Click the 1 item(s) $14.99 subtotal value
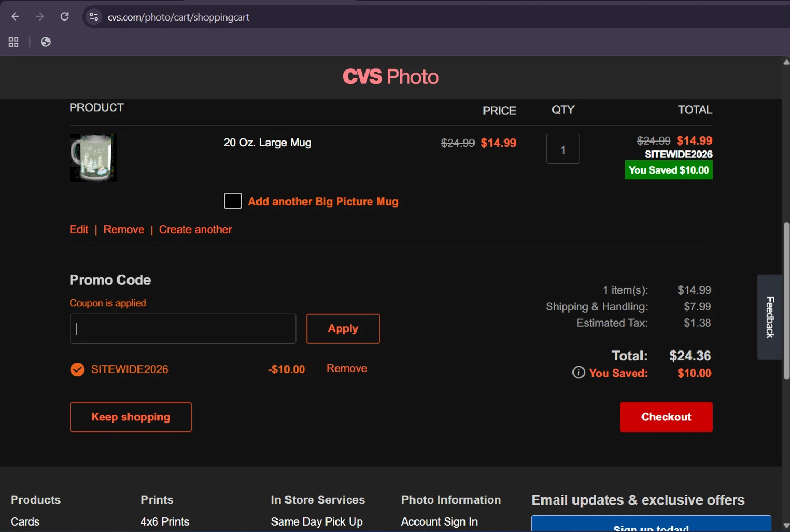This screenshot has width=790, height=532. tap(694, 290)
